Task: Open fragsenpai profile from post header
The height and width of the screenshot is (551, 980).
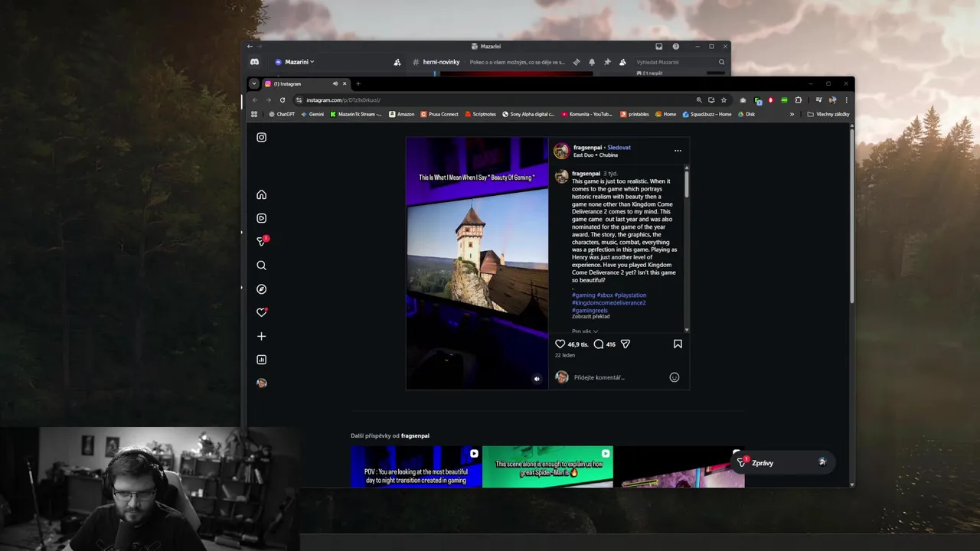Action: pyautogui.click(x=587, y=148)
